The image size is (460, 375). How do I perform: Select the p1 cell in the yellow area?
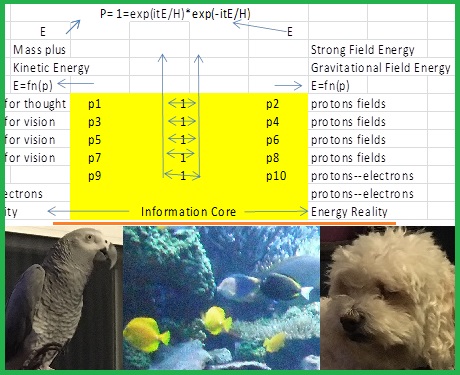coord(95,104)
